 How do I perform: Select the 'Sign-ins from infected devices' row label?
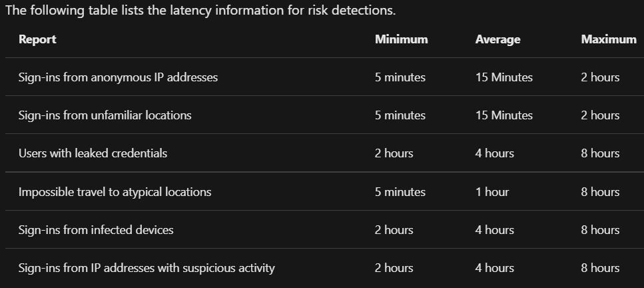(96, 230)
